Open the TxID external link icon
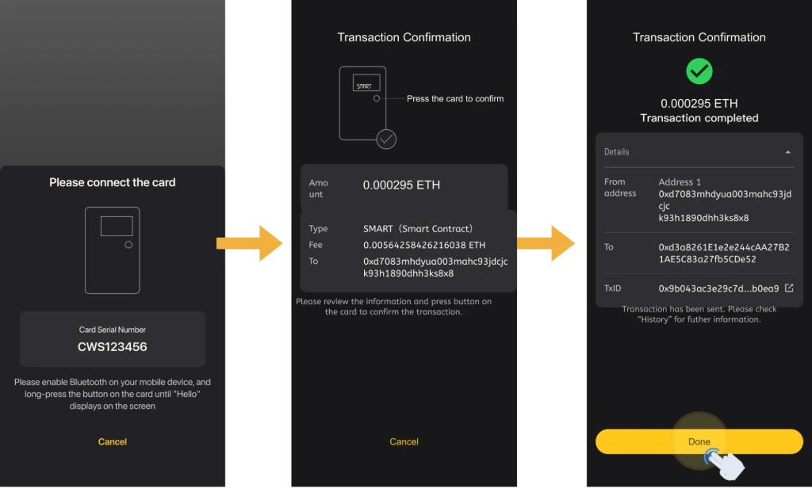Image resolution: width=812 pixels, height=504 pixels. click(x=789, y=288)
